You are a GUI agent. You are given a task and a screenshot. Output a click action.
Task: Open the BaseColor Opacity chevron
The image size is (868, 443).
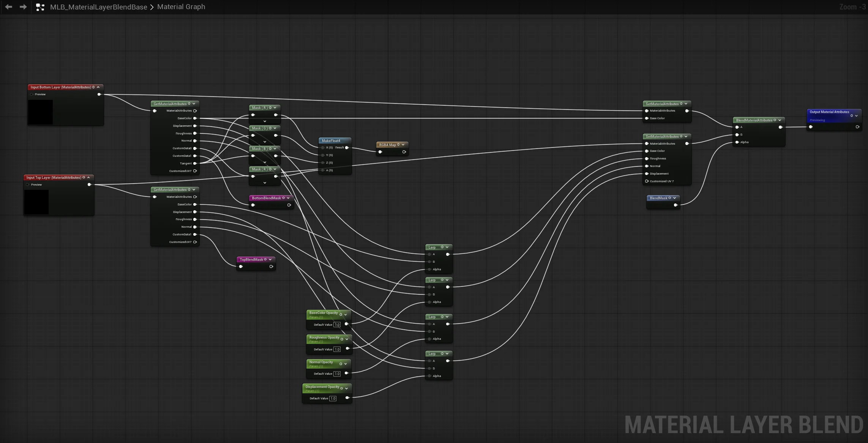[x=346, y=315]
